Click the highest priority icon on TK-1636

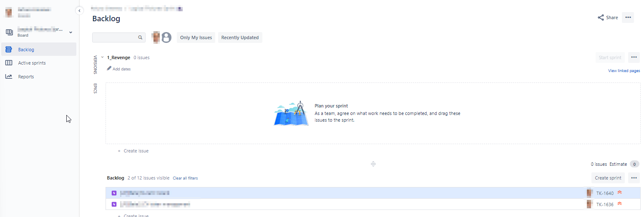click(619, 204)
